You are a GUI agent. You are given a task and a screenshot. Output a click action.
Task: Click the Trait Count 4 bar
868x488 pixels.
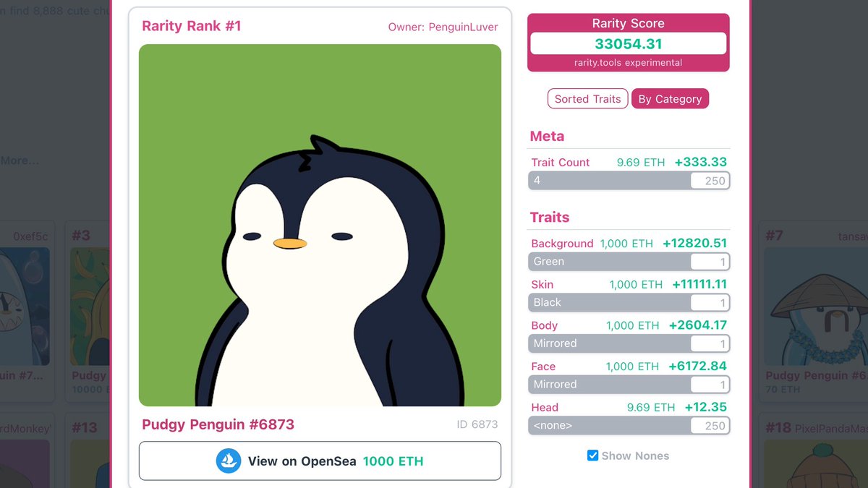click(629, 181)
